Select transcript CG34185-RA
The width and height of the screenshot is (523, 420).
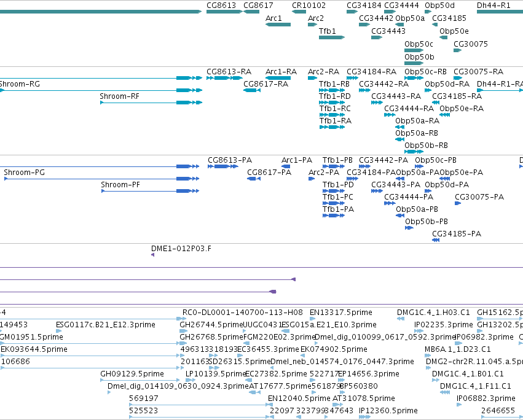click(436, 103)
